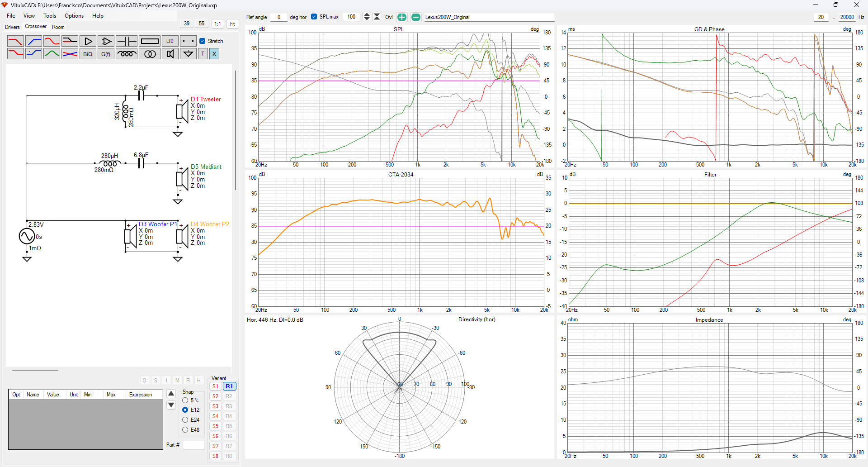Open the View menu
The image size is (868, 467).
click(29, 16)
